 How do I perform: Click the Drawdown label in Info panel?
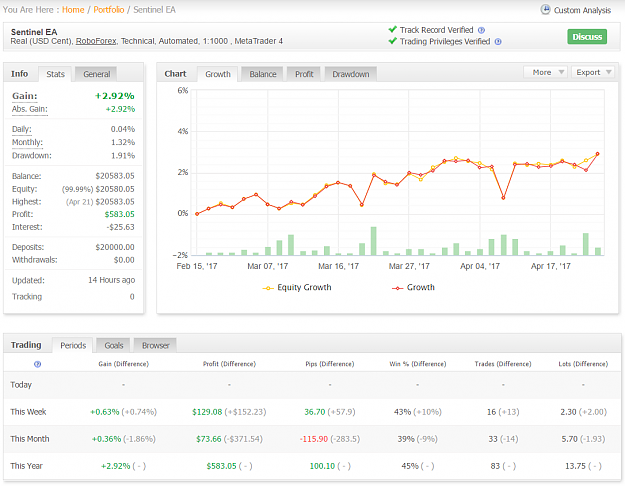click(31, 155)
